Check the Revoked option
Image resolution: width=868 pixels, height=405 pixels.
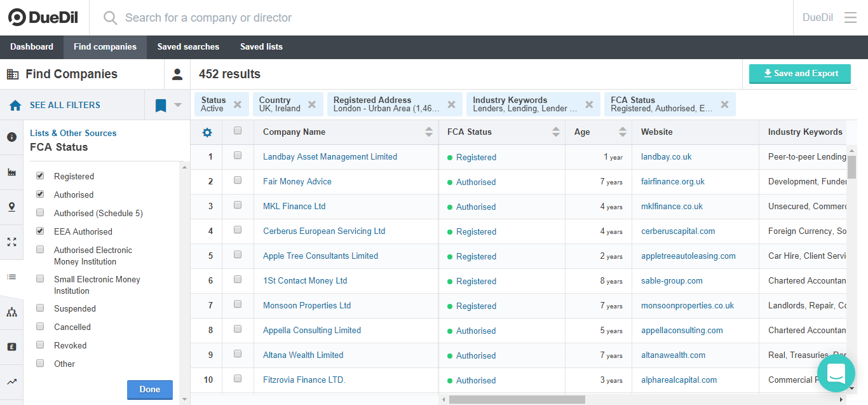(40, 345)
